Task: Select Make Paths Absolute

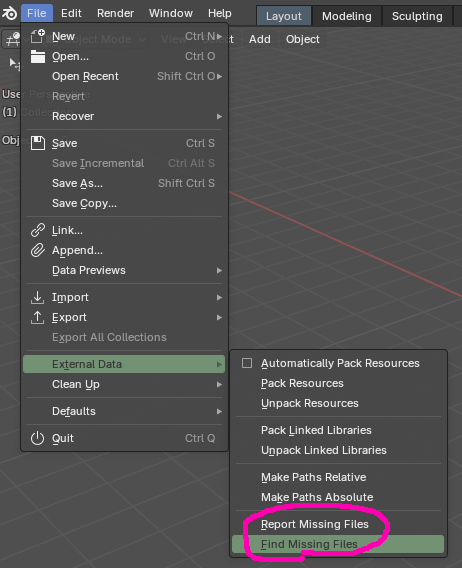Action: click(x=338, y=497)
